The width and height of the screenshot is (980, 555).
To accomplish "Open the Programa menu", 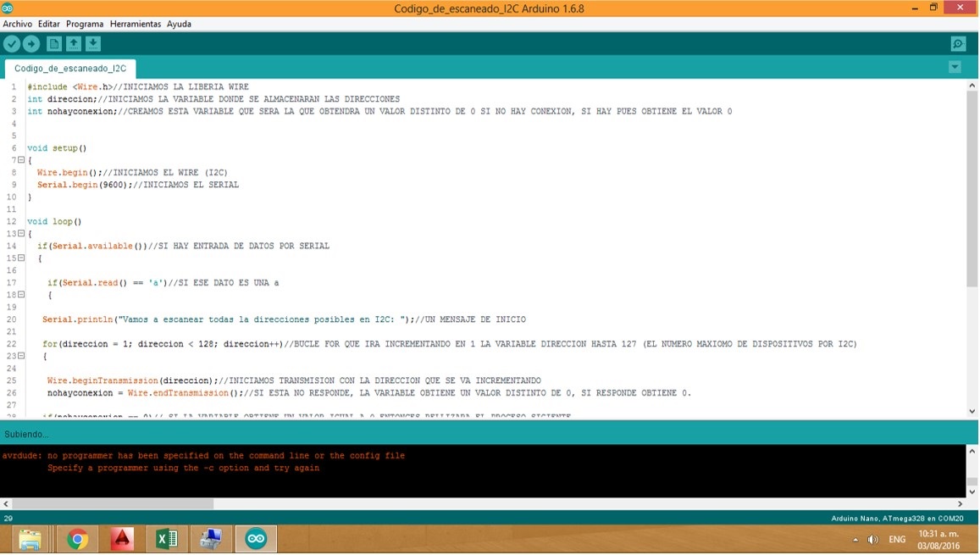I will (85, 24).
